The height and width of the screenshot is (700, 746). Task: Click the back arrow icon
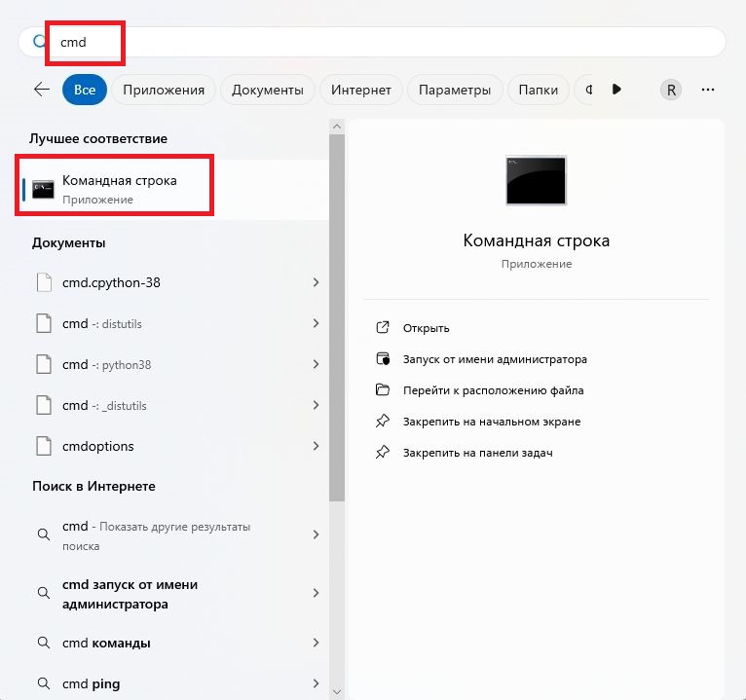[41, 90]
